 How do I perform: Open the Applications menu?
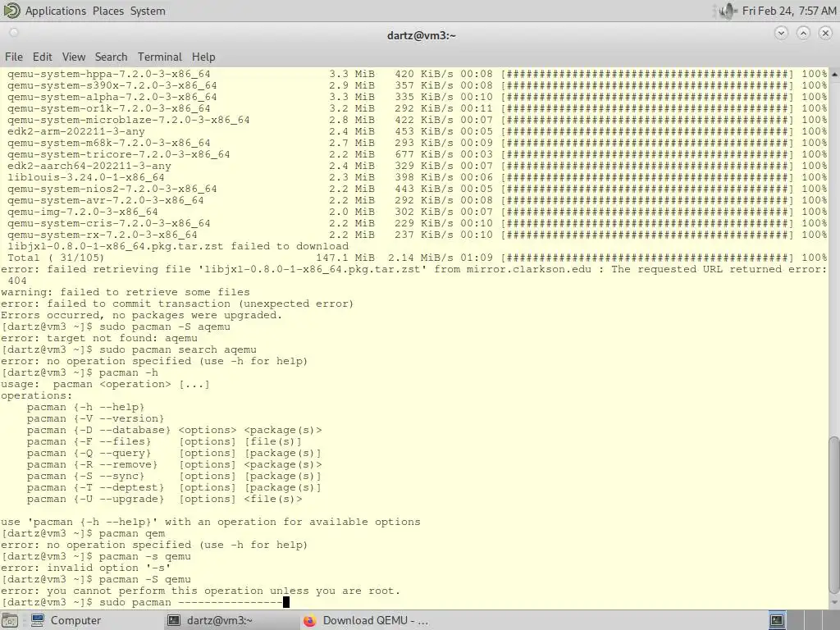tap(55, 11)
